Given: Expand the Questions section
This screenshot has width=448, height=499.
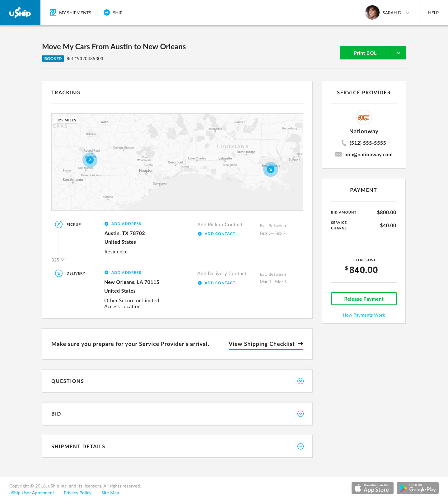Looking at the screenshot, I should [300, 381].
